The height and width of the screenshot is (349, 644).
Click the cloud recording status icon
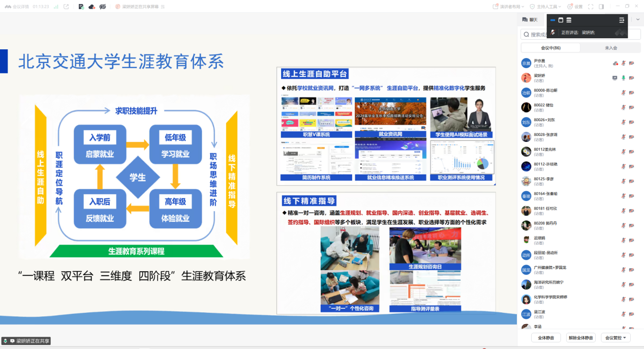pos(91,7)
